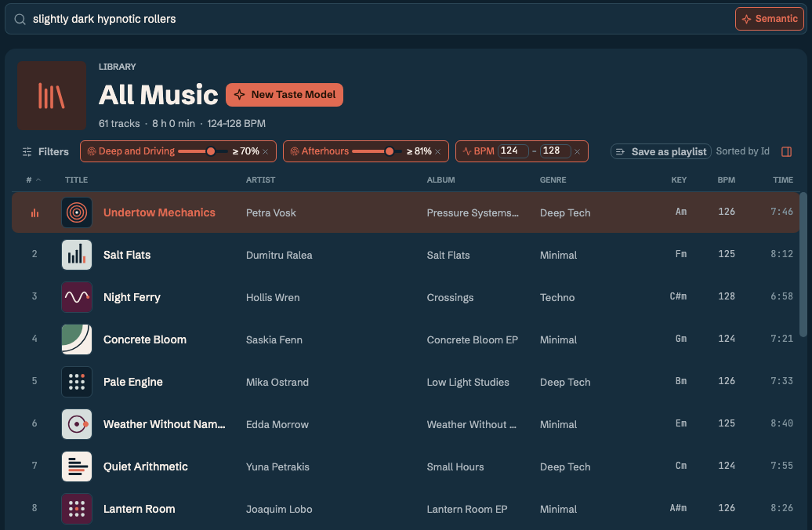Adjust the Deep and Driving slider

(211, 151)
